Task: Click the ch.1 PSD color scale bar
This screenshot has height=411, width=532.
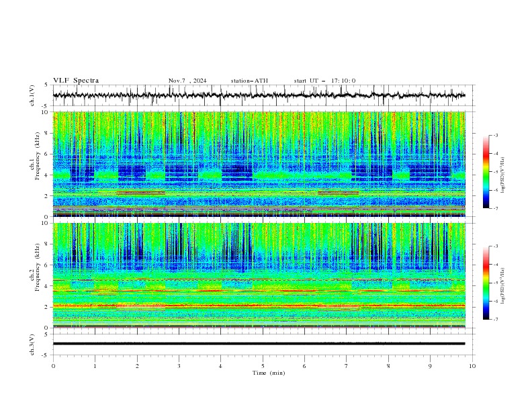Action: point(486,171)
